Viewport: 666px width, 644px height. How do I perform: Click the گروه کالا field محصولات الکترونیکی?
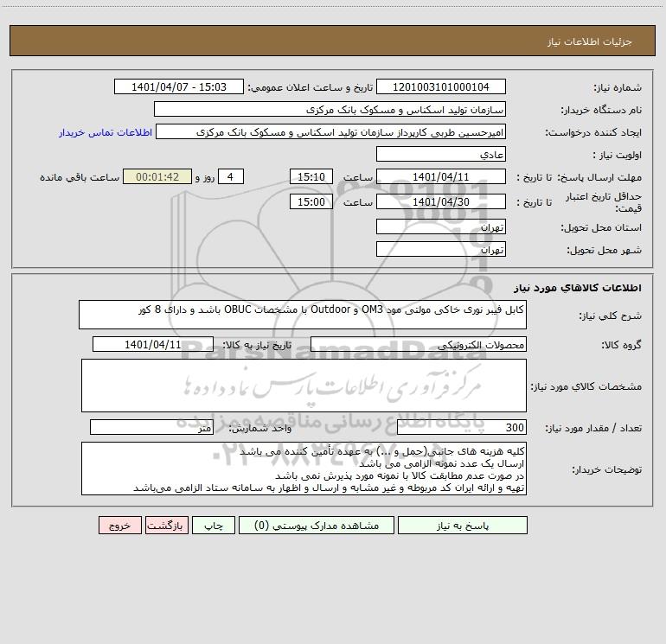click(x=419, y=344)
